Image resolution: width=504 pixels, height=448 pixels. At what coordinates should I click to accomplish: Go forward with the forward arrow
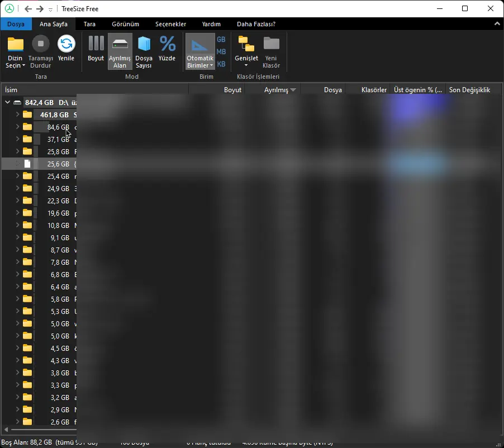pos(40,9)
